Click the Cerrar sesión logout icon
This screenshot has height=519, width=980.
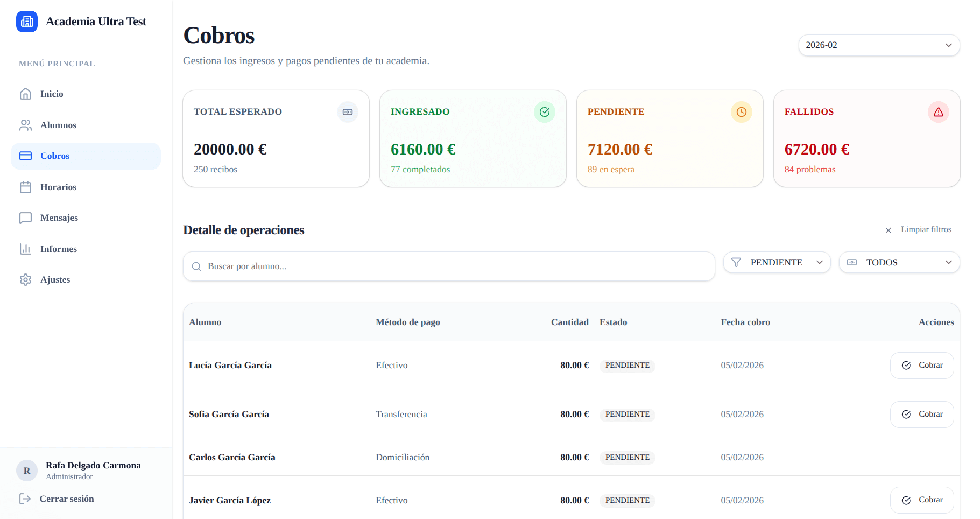click(25, 499)
